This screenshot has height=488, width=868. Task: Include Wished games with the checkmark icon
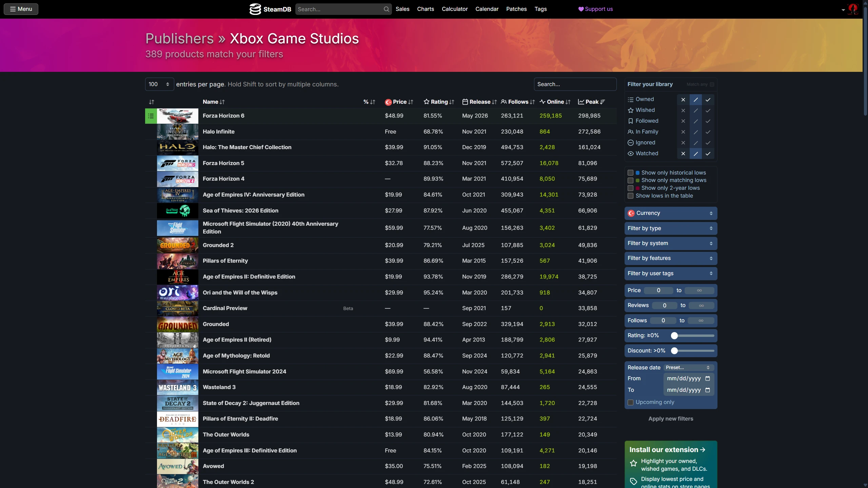click(708, 110)
